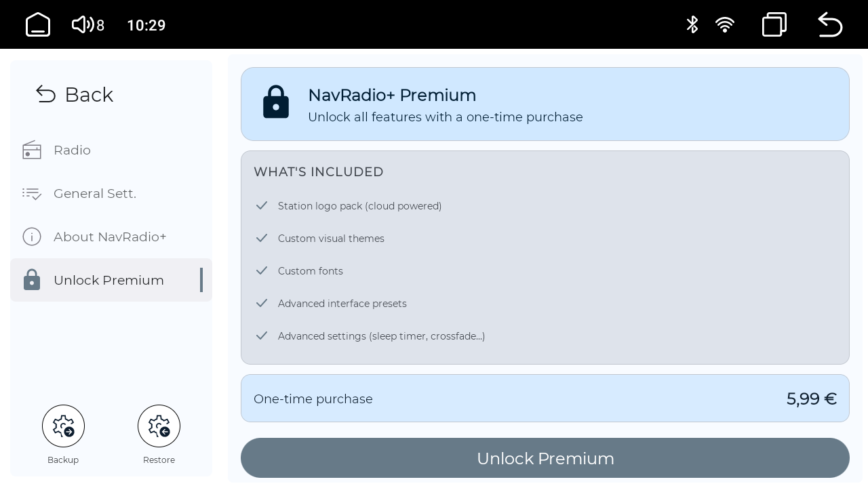Viewport: 868px width, 488px height.
Task: Tap the Wi-Fi status icon
Action: coord(725,25)
